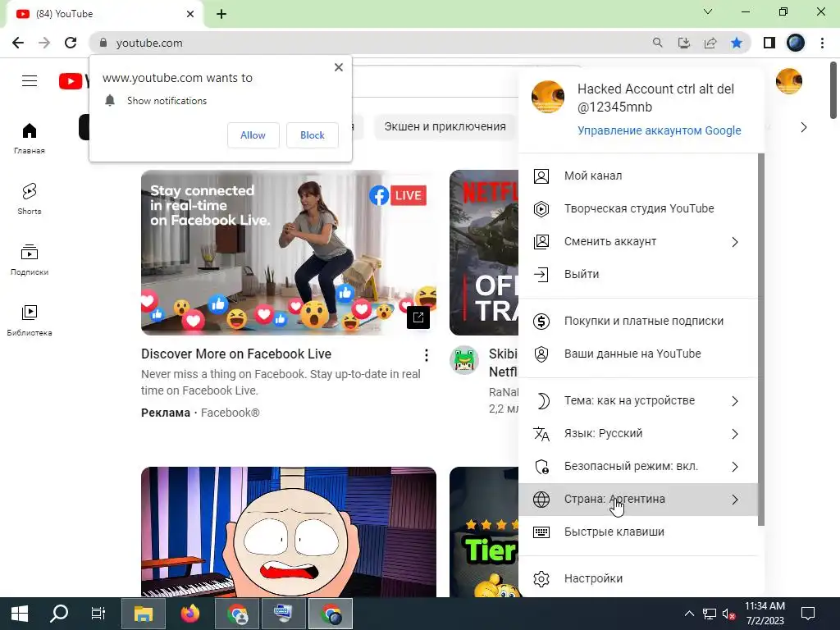
Task: Open Покупки и платные подписки
Action: 638,321
